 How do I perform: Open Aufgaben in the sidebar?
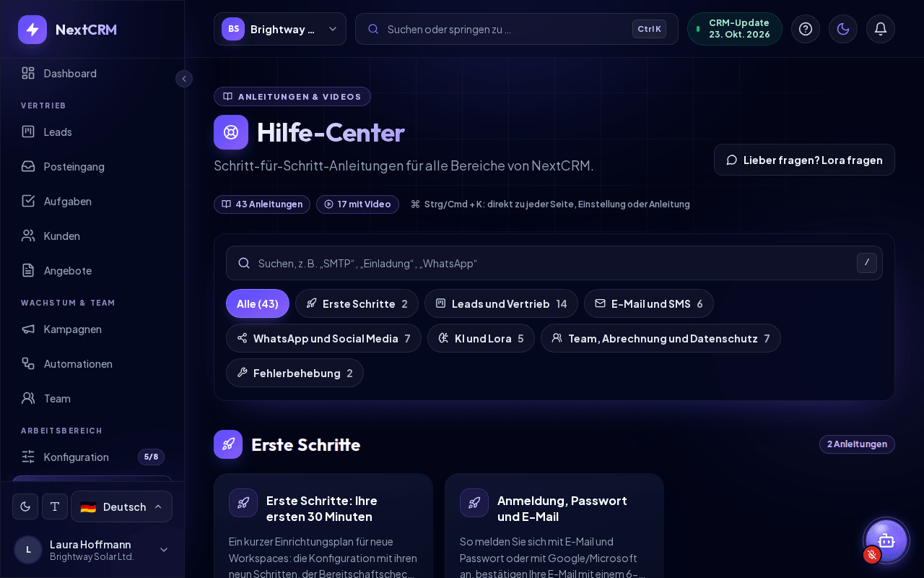92,201
